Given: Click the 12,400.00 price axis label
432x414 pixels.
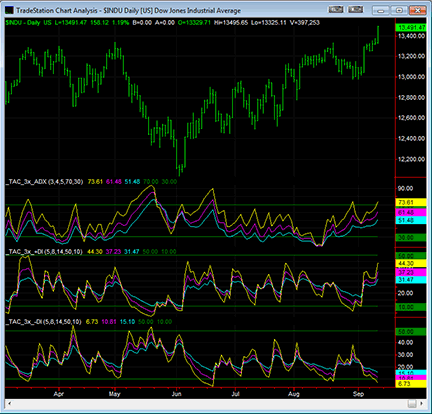Looking at the screenshot, I should [411, 138].
